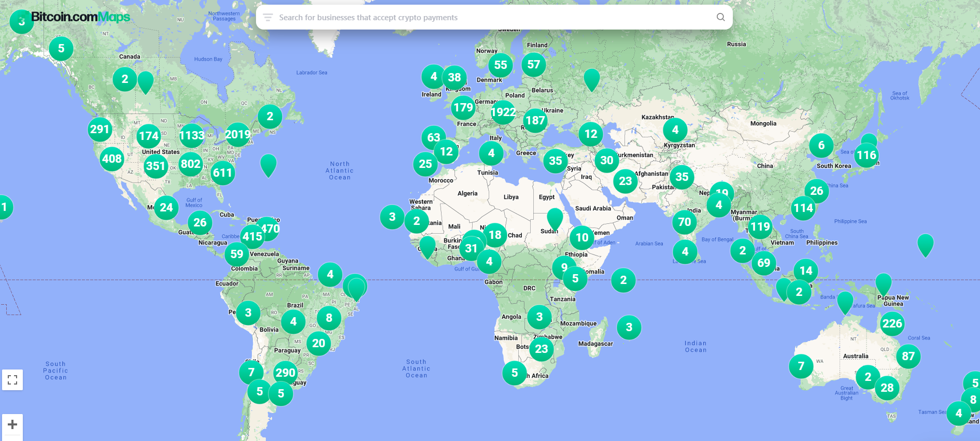Open the 415 cluster in the Caribbean
Screen dimensions: 980x441
[252, 237]
